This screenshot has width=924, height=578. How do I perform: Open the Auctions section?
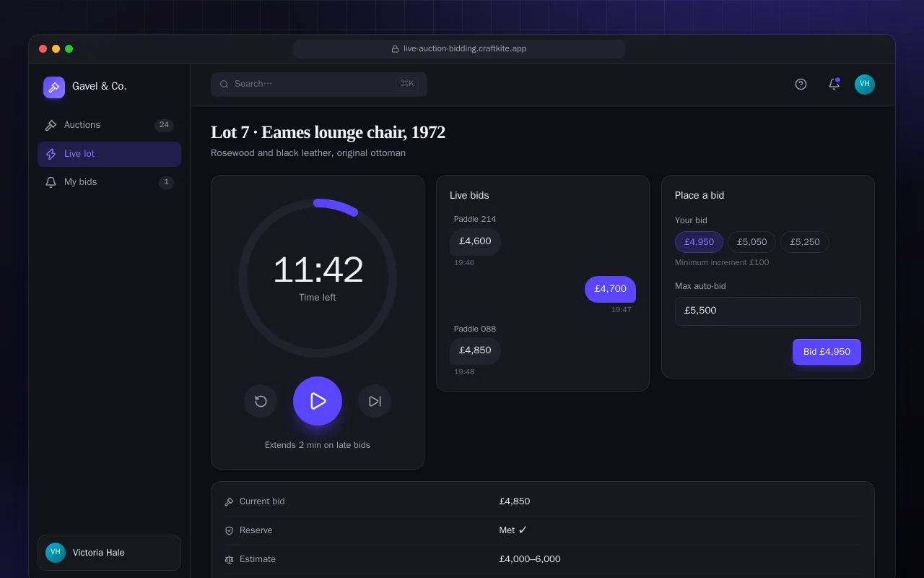point(109,125)
